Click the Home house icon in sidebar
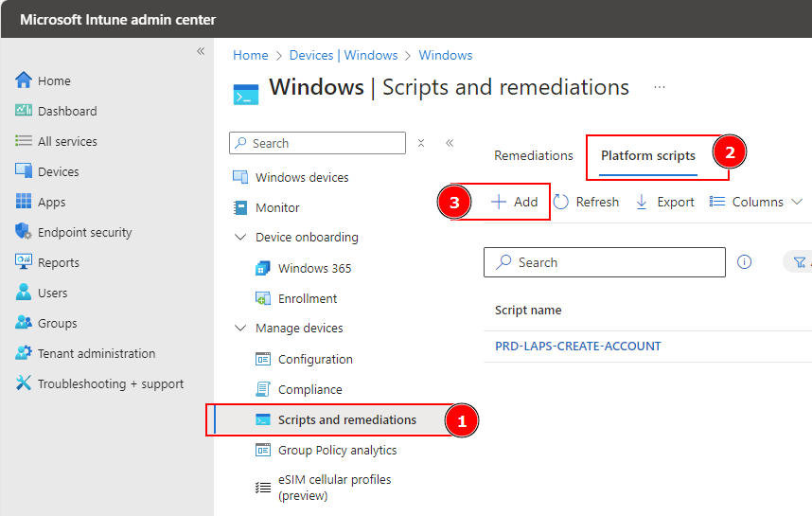812x516 pixels. pos(24,80)
